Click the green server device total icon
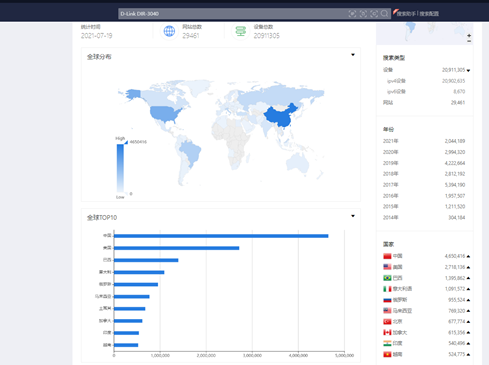Viewport: 489px width, 365px height. pyautogui.click(x=240, y=31)
